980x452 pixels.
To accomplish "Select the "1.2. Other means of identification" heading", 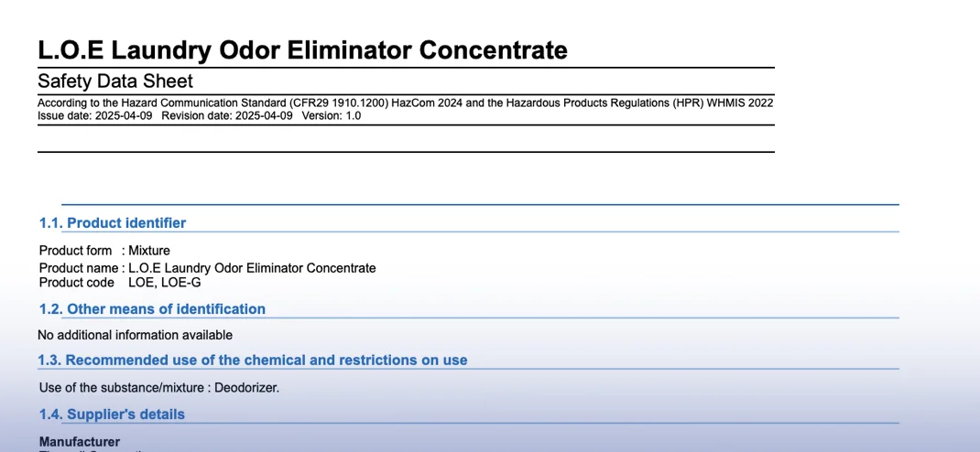I will 152,308.
